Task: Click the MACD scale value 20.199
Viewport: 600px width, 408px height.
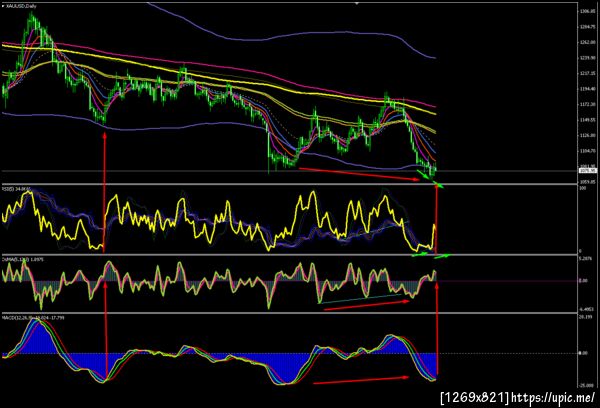Action: (585, 317)
